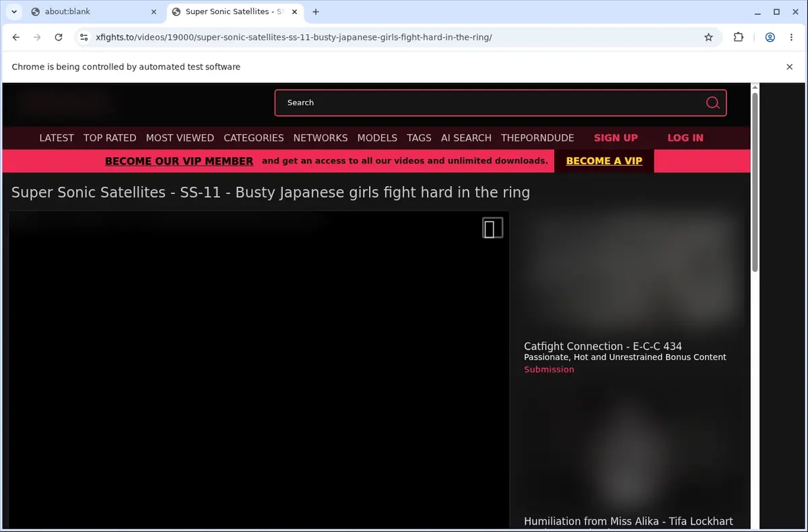808x532 pixels.
Task: Open the Chrome profile icon
Action: [770, 37]
